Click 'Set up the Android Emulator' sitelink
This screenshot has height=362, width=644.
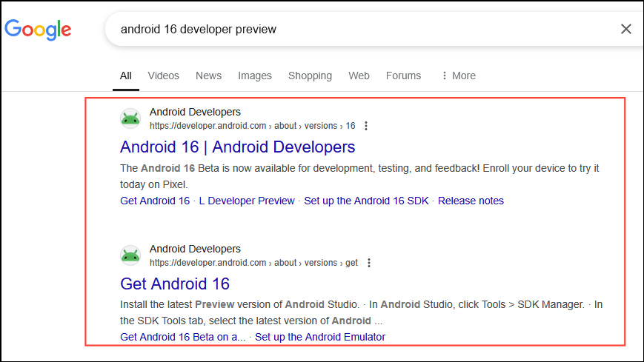pos(320,337)
